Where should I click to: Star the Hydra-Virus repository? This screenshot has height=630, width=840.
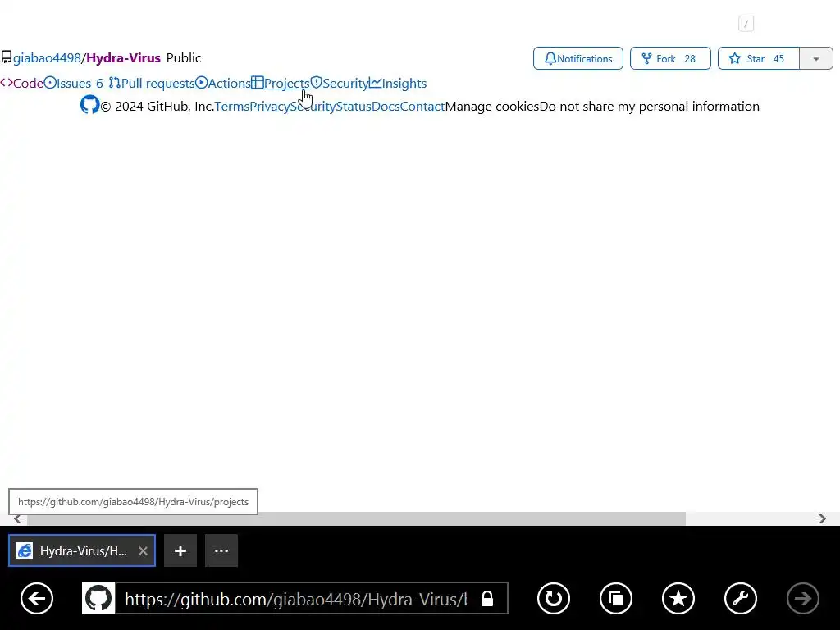[759, 58]
